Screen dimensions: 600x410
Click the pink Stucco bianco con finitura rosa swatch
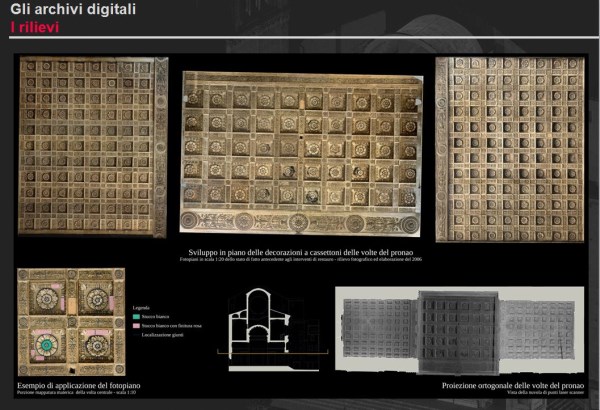coord(136,325)
